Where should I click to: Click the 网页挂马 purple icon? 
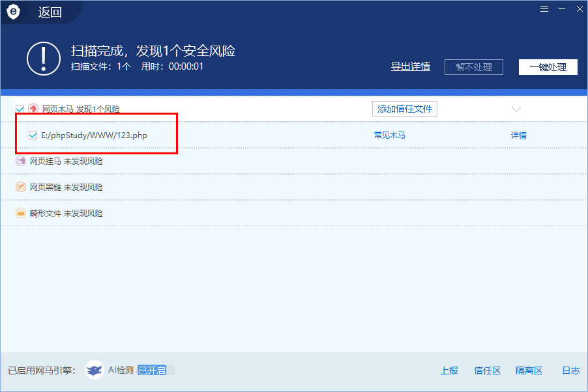(x=21, y=161)
